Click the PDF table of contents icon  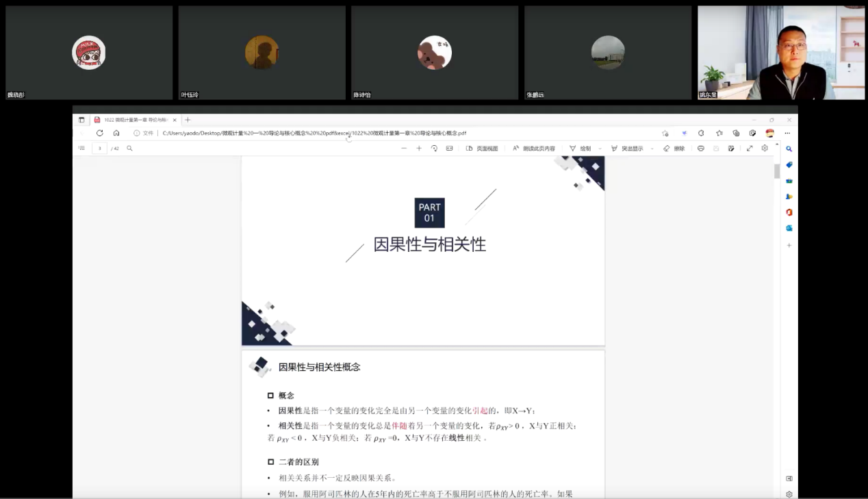[81, 148]
